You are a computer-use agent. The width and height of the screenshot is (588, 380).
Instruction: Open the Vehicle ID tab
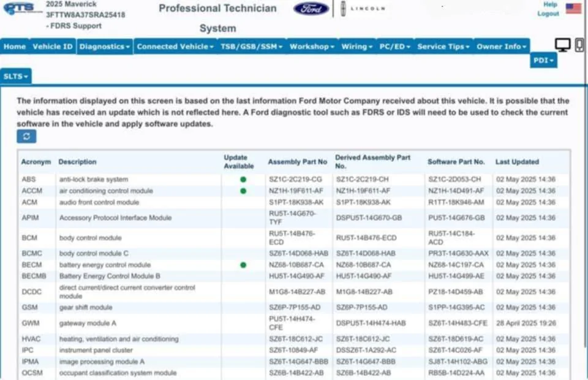(53, 47)
